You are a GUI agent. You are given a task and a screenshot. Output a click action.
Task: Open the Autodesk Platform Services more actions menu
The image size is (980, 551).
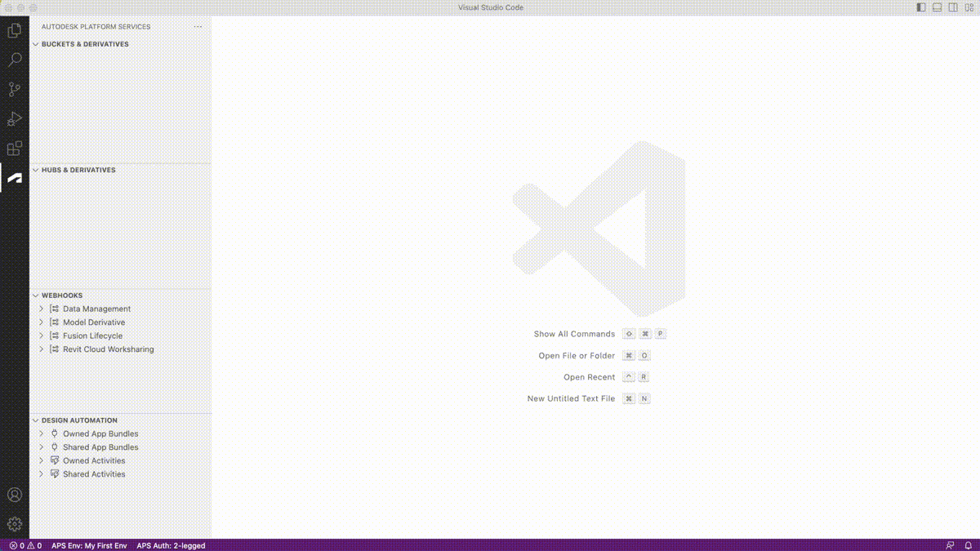198,27
